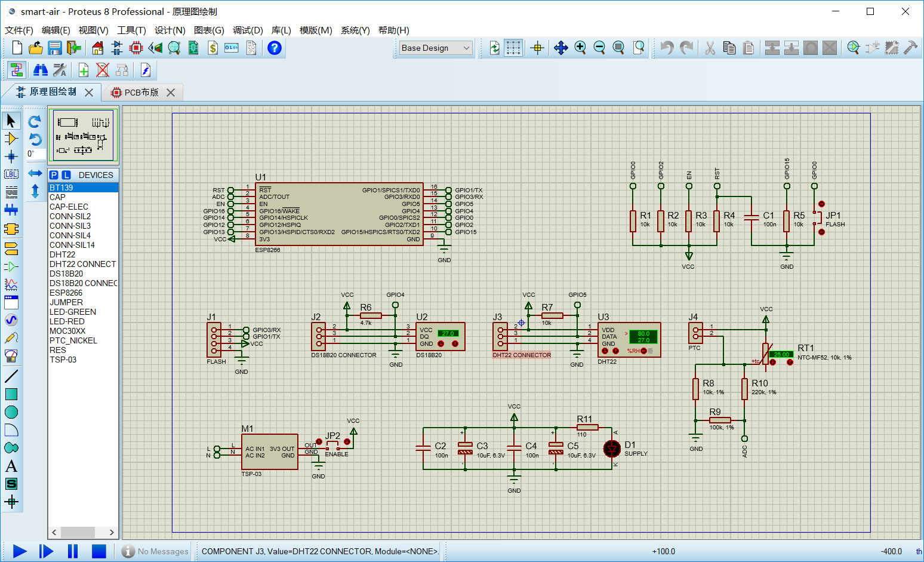Select TSP-03 in the devices list
Screen dimensions: 924x562
[83, 360]
